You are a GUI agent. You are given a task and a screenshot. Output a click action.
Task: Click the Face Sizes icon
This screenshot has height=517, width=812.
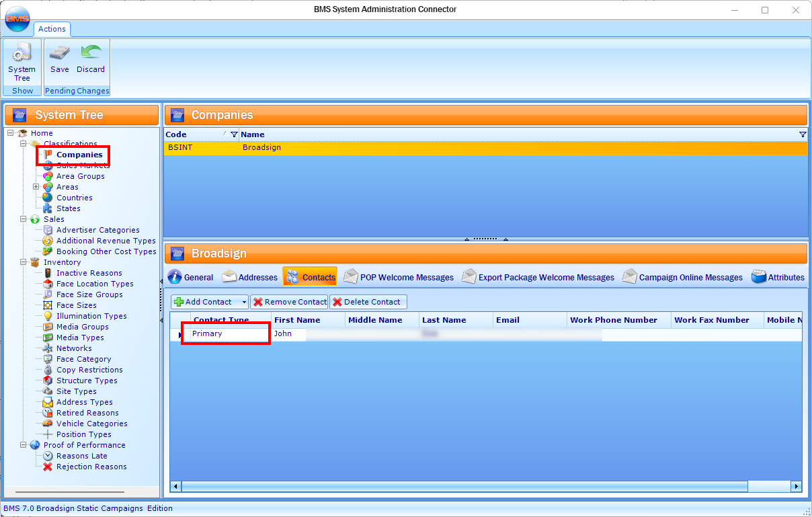[x=48, y=305]
